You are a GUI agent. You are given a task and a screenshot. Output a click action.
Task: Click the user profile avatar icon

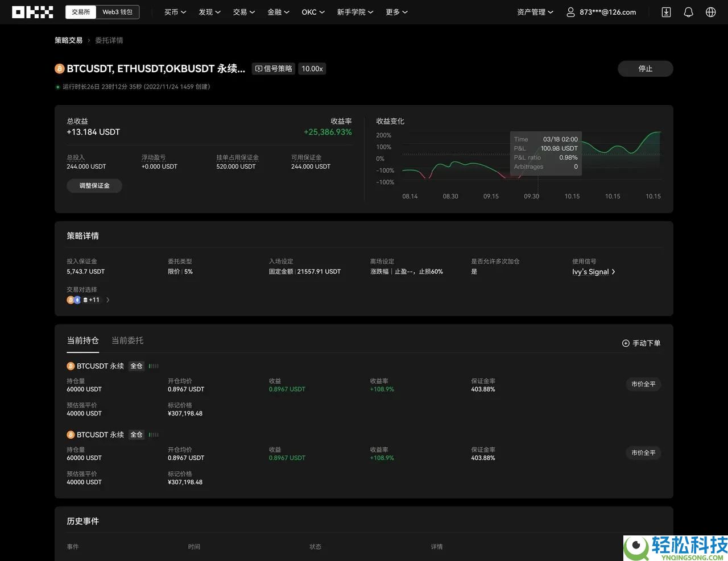point(570,12)
